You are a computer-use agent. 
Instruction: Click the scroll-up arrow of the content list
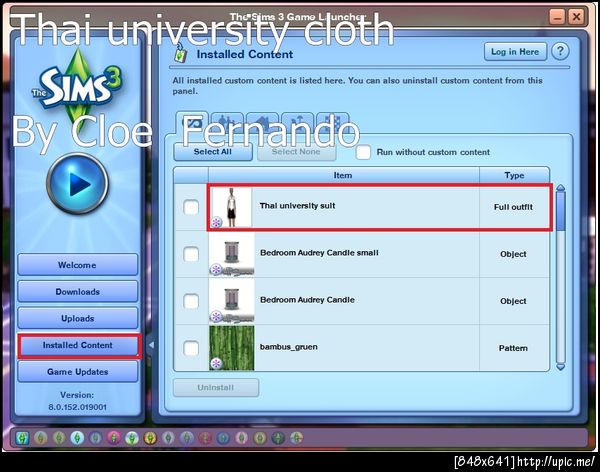coord(561,188)
